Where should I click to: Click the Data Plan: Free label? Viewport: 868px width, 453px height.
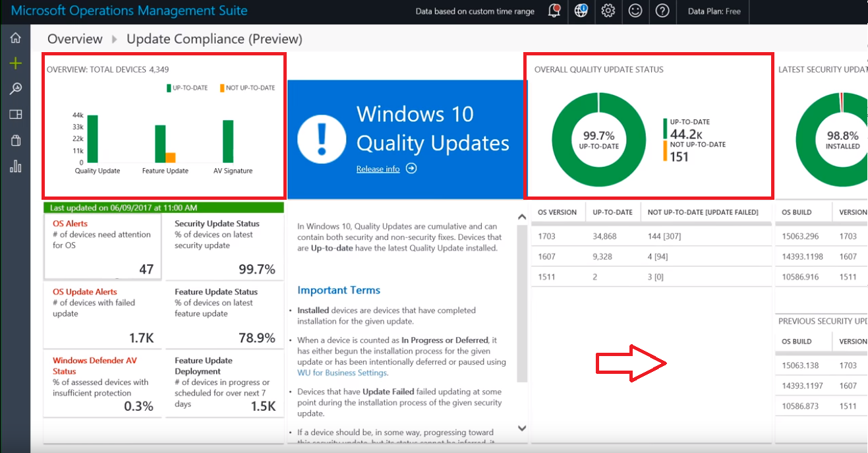pos(714,11)
